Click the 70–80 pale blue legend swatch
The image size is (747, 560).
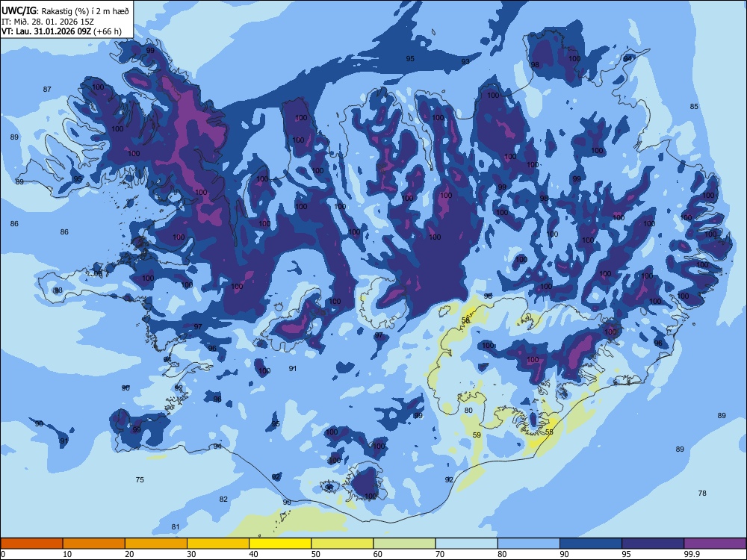(x=466, y=544)
